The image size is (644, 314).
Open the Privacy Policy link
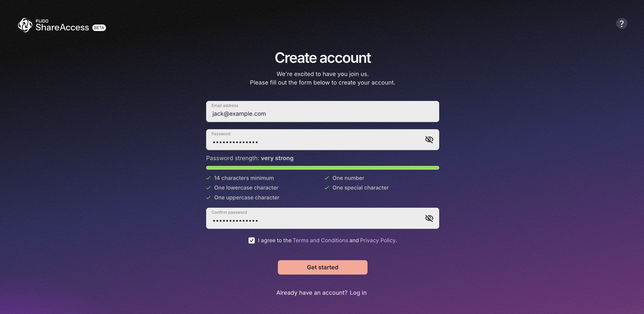coord(378,240)
